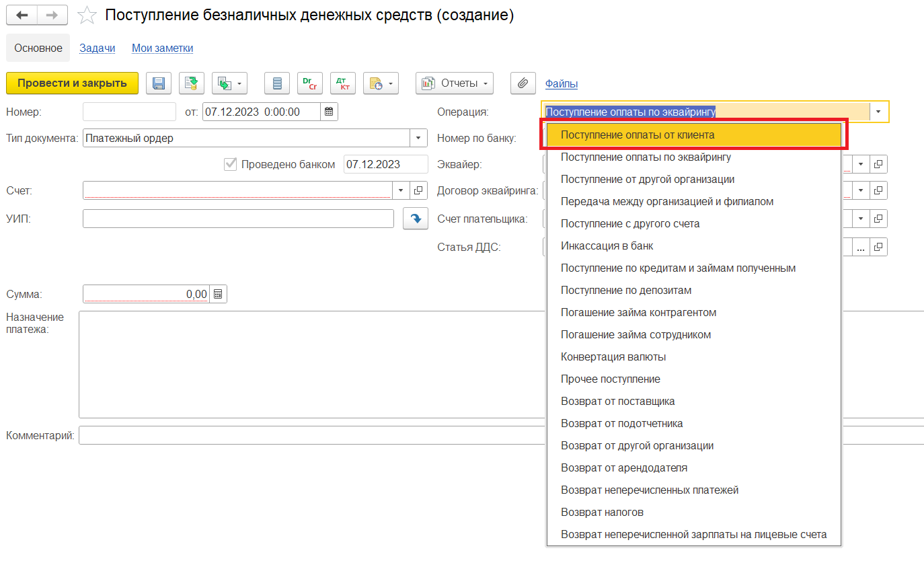This screenshot has height=565, width=924.
Task: Switch to the Основное tab
Action: pos(38,48)
